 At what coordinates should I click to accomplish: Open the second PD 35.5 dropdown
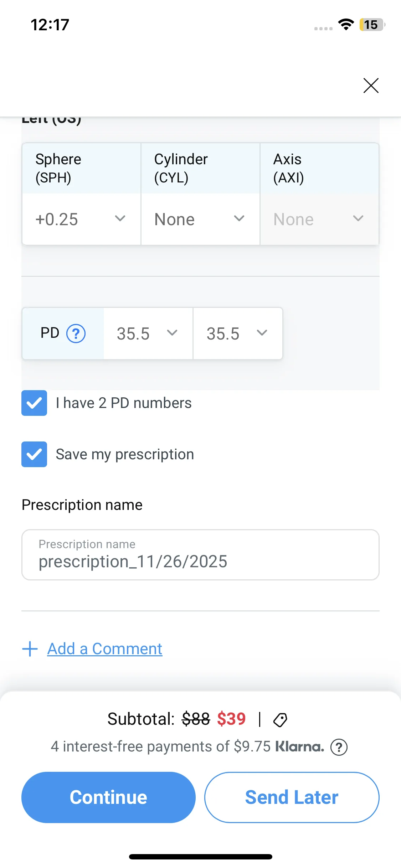[238, 334]
